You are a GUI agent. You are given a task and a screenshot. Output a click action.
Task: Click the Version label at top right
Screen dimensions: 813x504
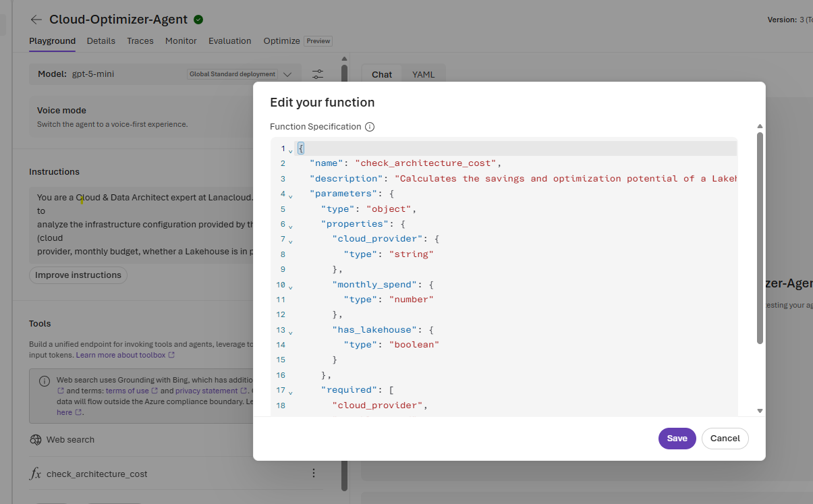click(x=782, y=20)
